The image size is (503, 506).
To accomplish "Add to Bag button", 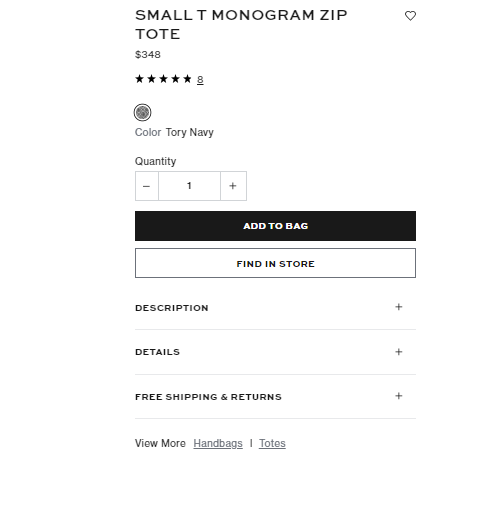I will coord(275,226).
